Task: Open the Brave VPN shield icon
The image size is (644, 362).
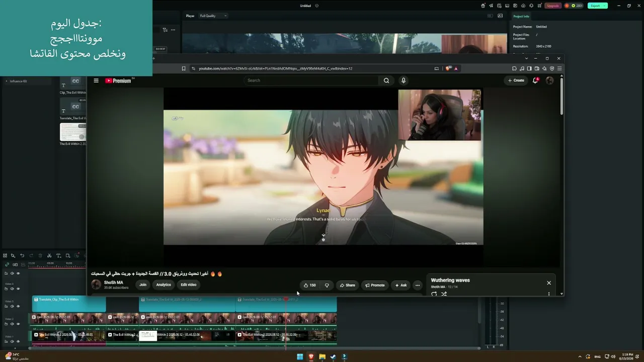Action: coord(552,68)
